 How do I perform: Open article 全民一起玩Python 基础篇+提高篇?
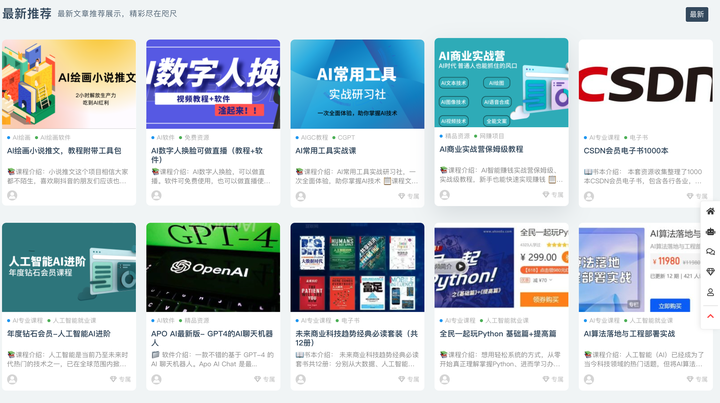(498, 334)
